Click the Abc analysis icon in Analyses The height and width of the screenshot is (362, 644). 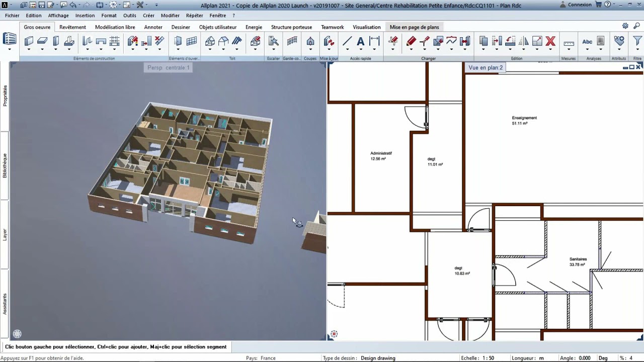click(x=587, y=42)
